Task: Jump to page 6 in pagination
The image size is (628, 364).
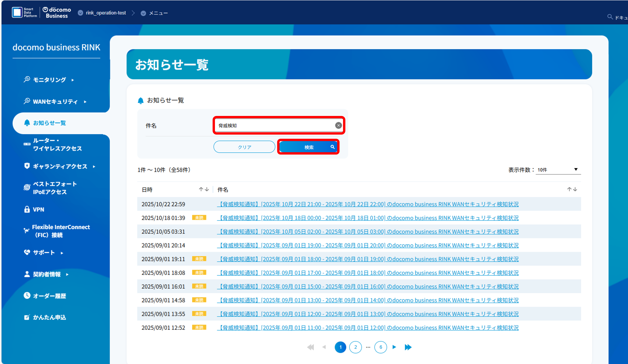Action: (x=380, y=347)
